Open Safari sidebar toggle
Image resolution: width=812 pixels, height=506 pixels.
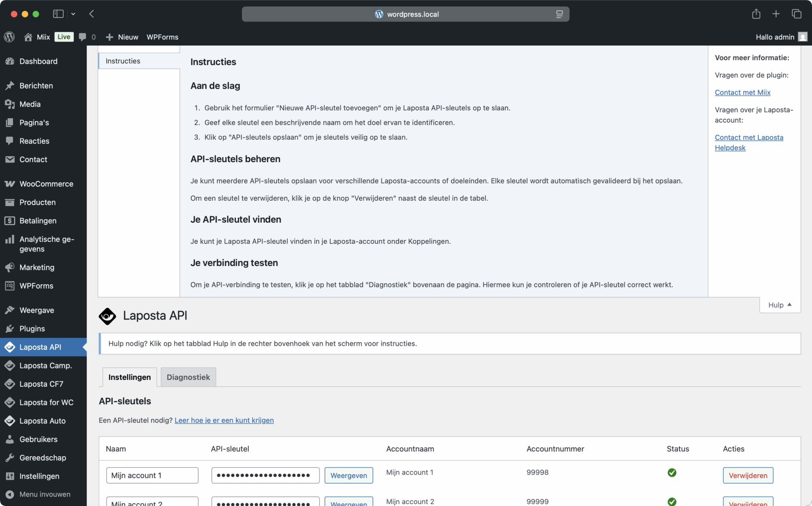pyautogui.click(x=58, y=14)
